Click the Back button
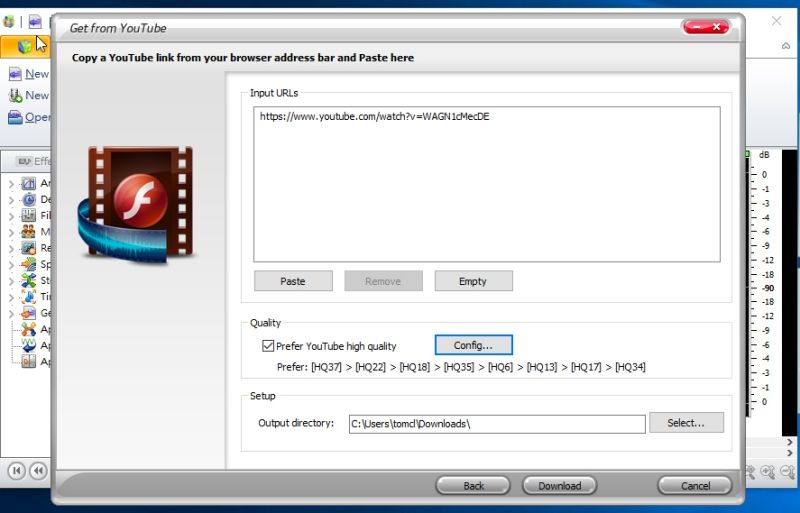 [473, 485]
